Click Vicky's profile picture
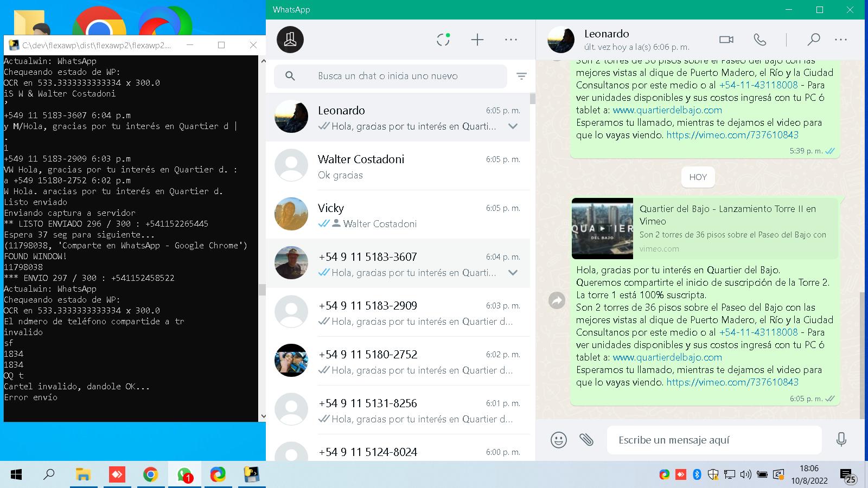This screenshot has height=488, width=868. coord(291,214)
